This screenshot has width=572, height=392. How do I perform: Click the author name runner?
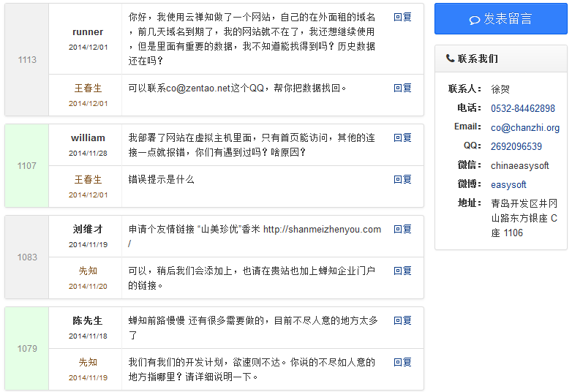coord(88,32)
